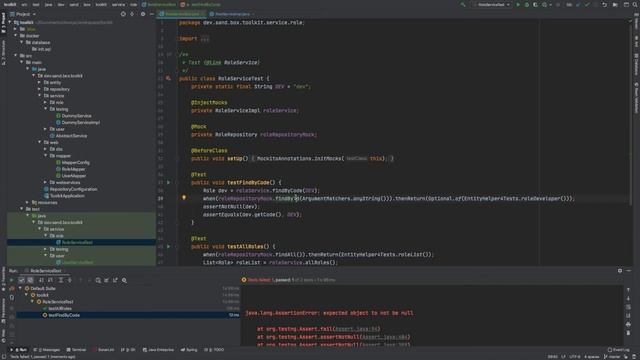Click Rerun failed tests icon in Run panel
640x360 pixels.
[x=11, y=289]
